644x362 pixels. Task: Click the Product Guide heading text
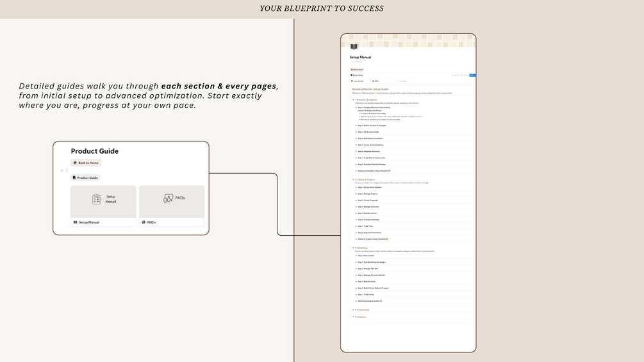click(x=94, y=151)
